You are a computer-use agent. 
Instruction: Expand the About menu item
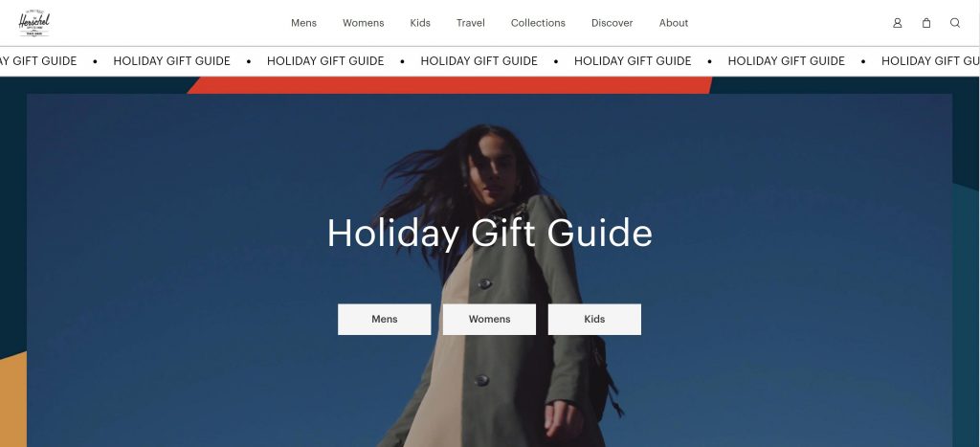(674, 23)
